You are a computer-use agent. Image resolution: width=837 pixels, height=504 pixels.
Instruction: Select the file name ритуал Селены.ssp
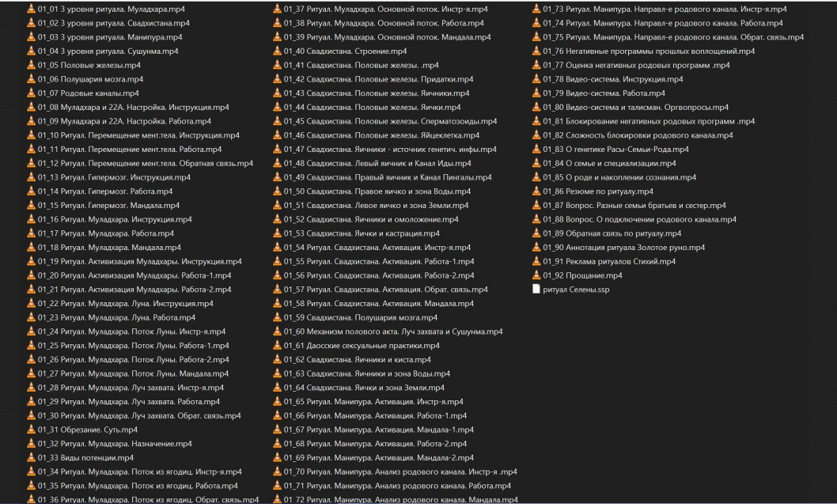(575, 290)
